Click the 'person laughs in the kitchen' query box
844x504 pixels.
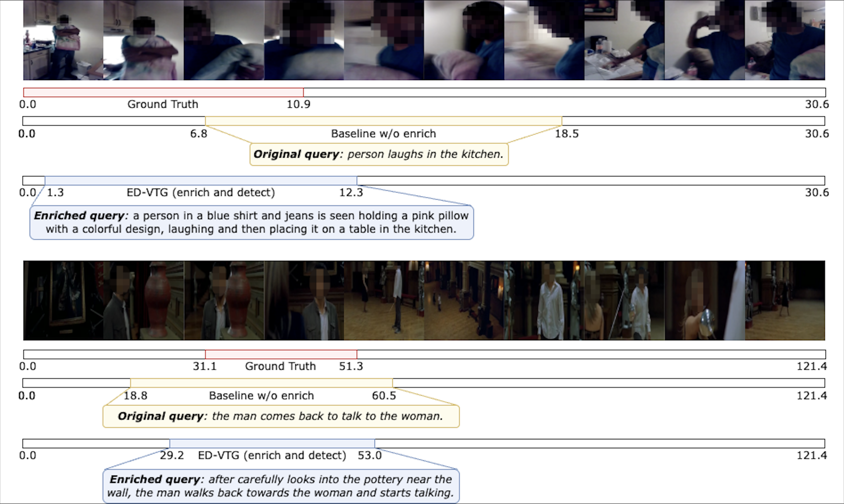pos(379,155)
